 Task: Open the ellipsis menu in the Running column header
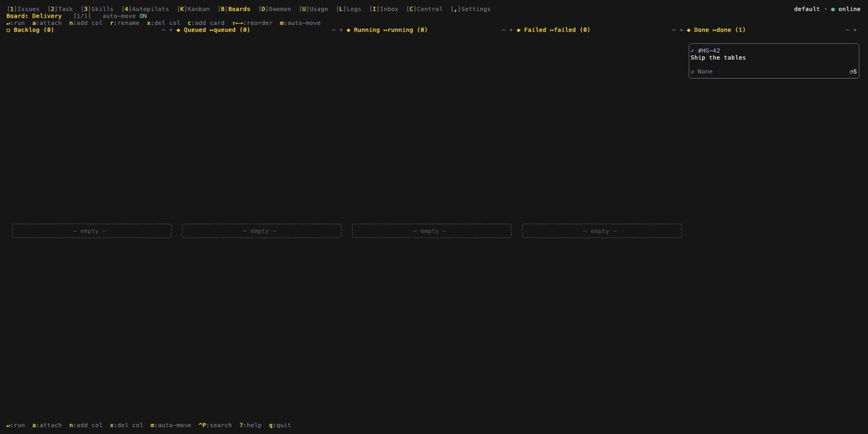click(x=503, y=30)
